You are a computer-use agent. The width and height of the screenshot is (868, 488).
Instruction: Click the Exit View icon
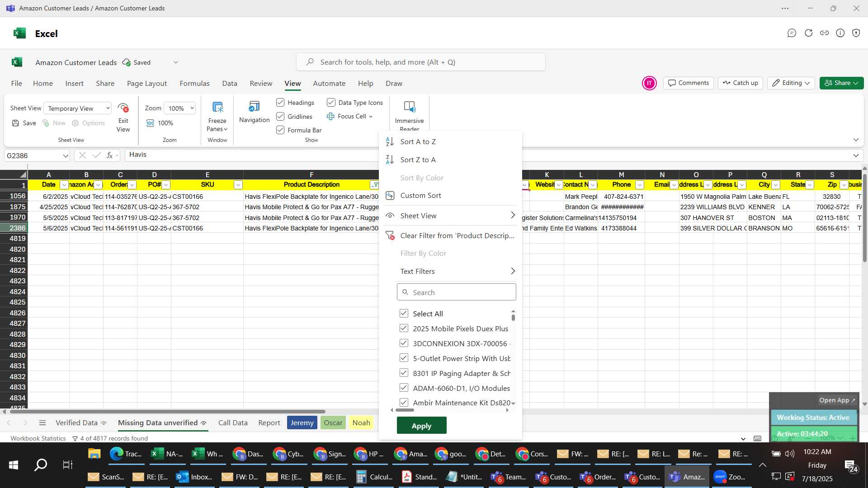click(123, 108)
